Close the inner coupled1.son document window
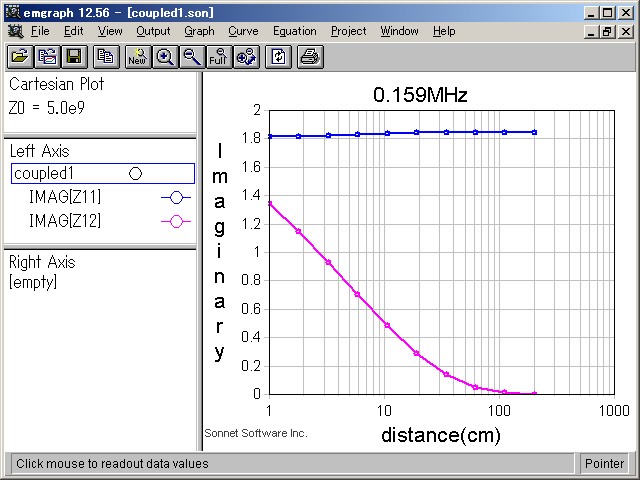This screenshot has height=480, width=640. click(x=626, y=31)
